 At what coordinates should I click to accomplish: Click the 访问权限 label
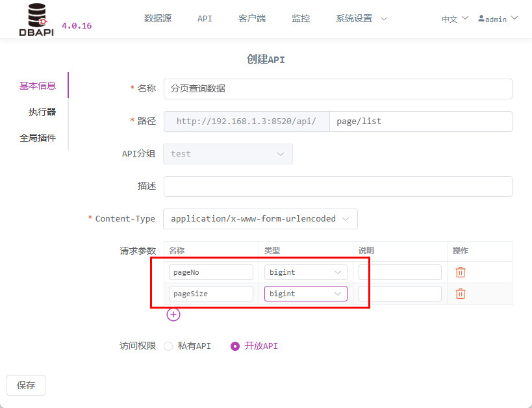coord(138,346)
